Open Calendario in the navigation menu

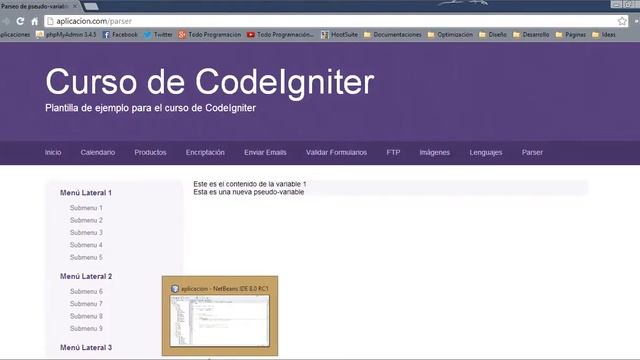tap(98, 152)
